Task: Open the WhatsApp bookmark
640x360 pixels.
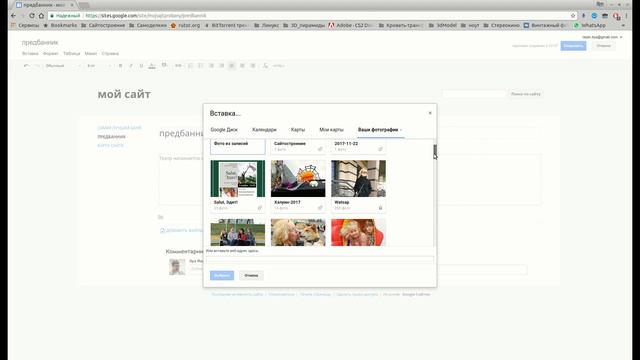Action: (589, 25)
